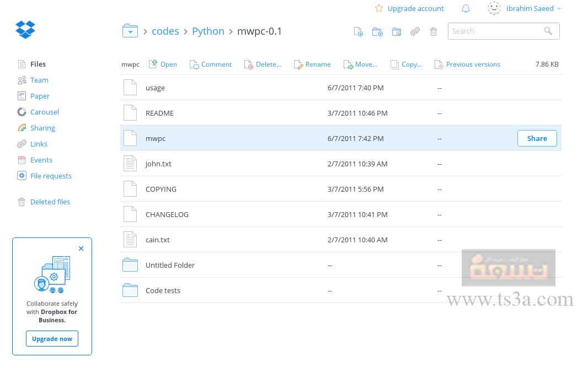Screen dimensions: 588x368
Task: Click the share folder icon with rainbow
Action: 397,31
